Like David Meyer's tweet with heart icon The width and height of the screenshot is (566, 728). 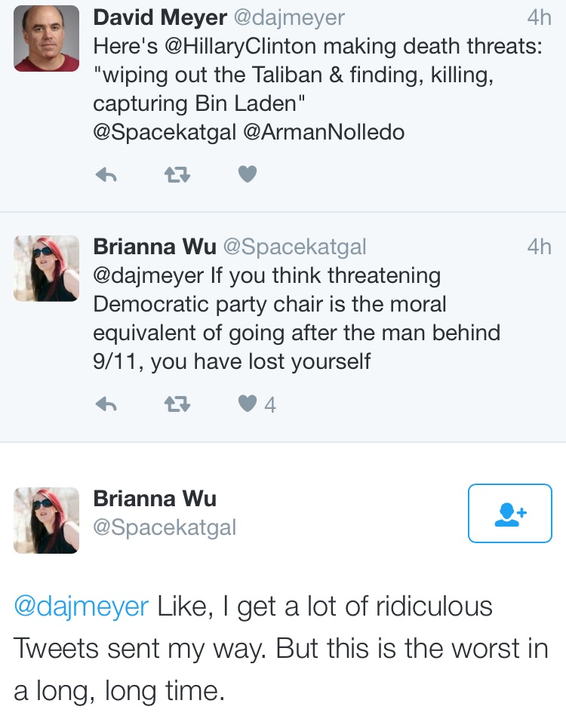248,174
